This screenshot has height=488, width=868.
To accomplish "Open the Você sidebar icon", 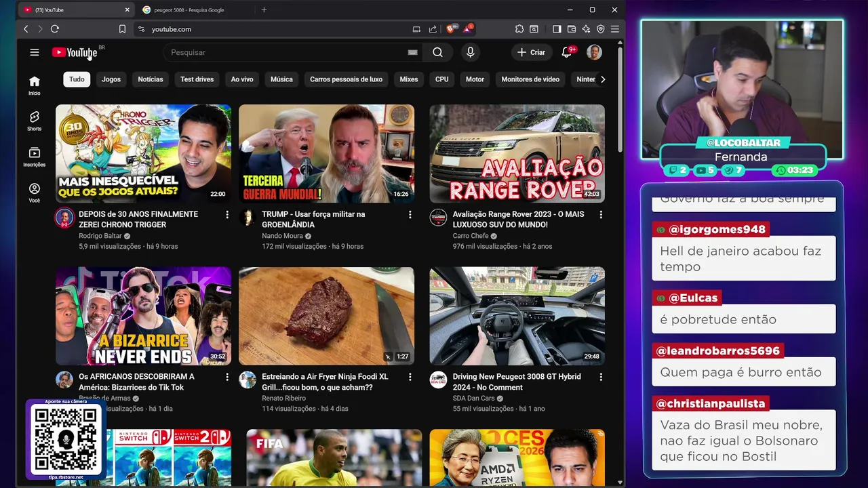I will [35, 192].
